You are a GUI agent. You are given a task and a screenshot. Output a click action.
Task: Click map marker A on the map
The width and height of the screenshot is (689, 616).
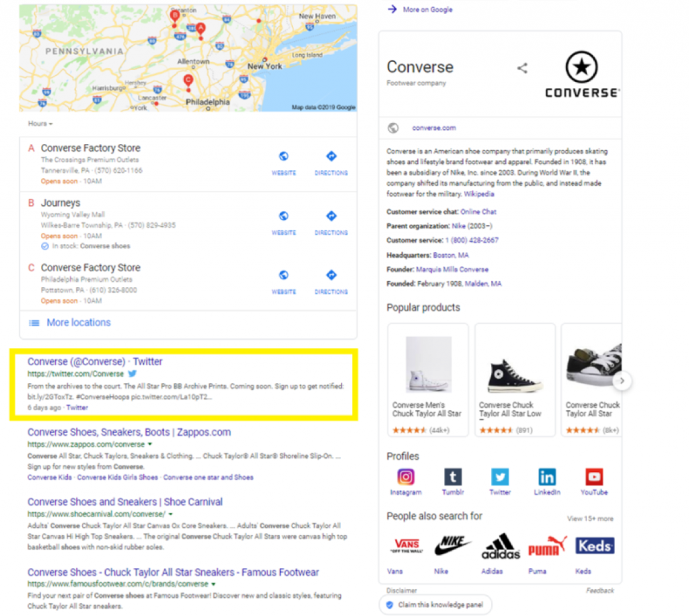point(200,29)
